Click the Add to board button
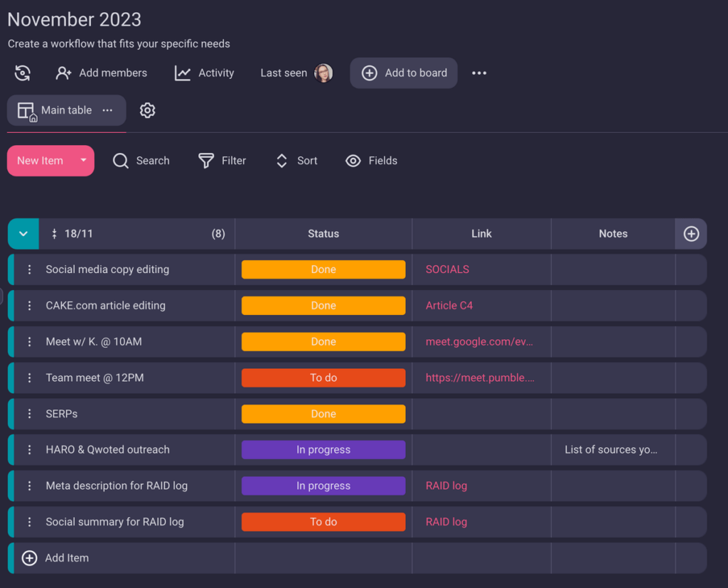The height and width of the screenshot is (588, 728). 403,73
